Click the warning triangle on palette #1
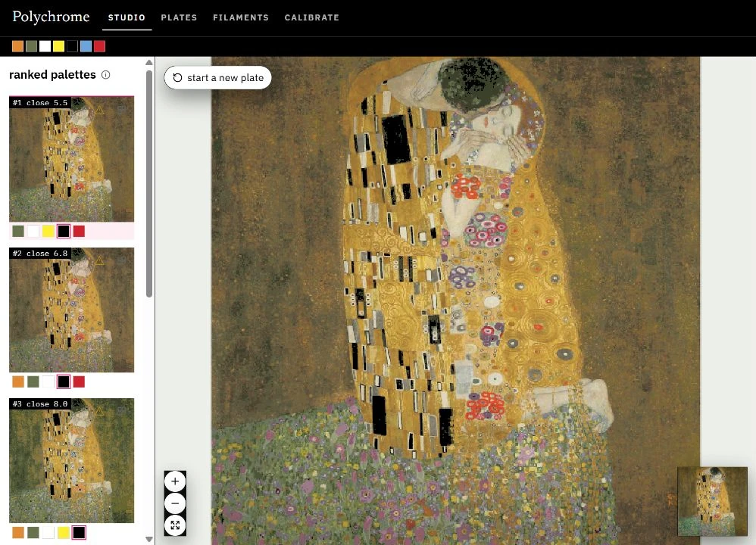 [99, 111]
